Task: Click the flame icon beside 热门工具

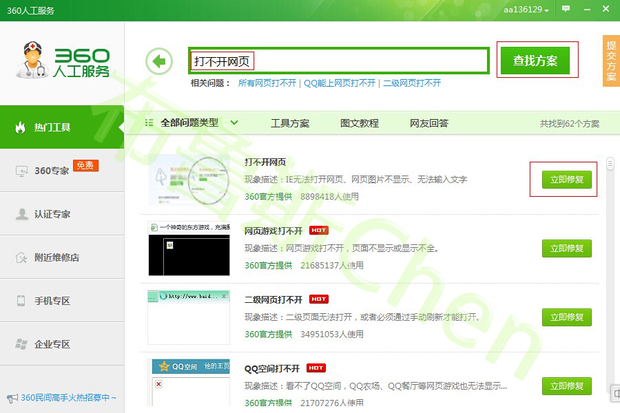Action: (x=20, y=127)
